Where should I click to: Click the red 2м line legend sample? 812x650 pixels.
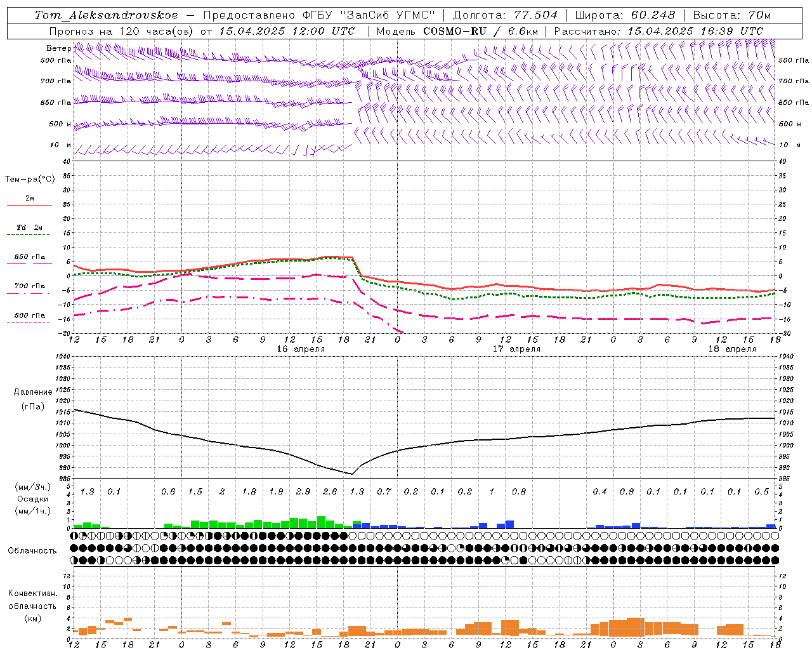[29, 205]
